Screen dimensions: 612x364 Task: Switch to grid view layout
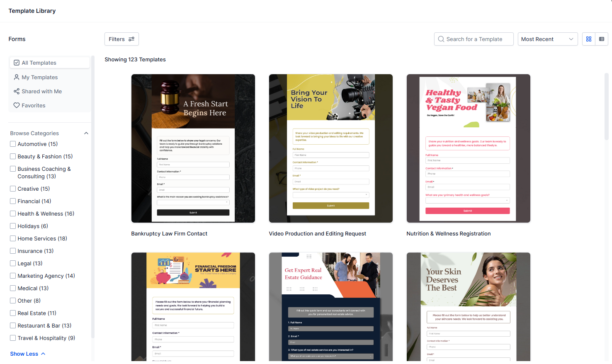tap(588, 39)
